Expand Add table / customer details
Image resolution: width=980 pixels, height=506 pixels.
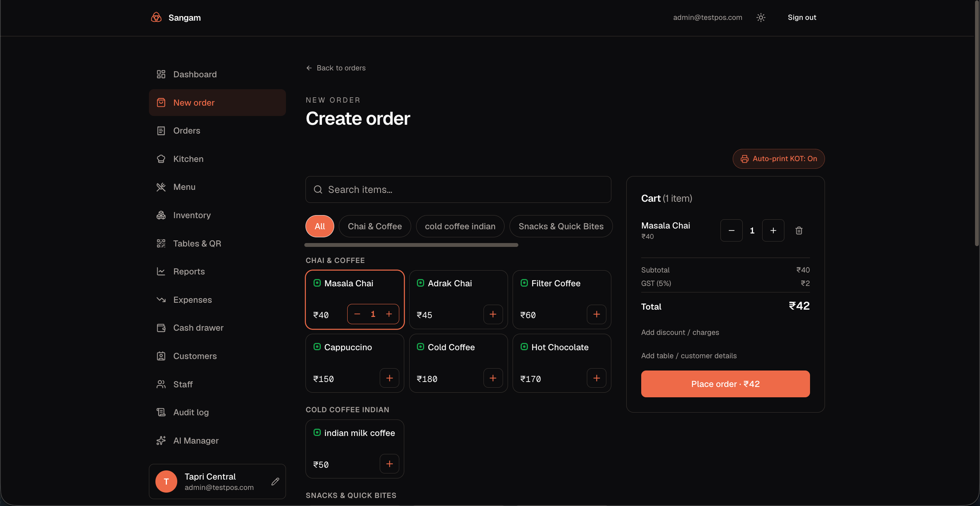[689, 356]
